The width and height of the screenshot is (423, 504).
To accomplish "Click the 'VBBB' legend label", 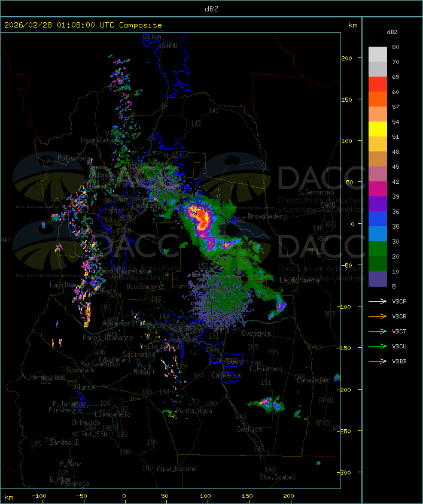I will 399,362.
